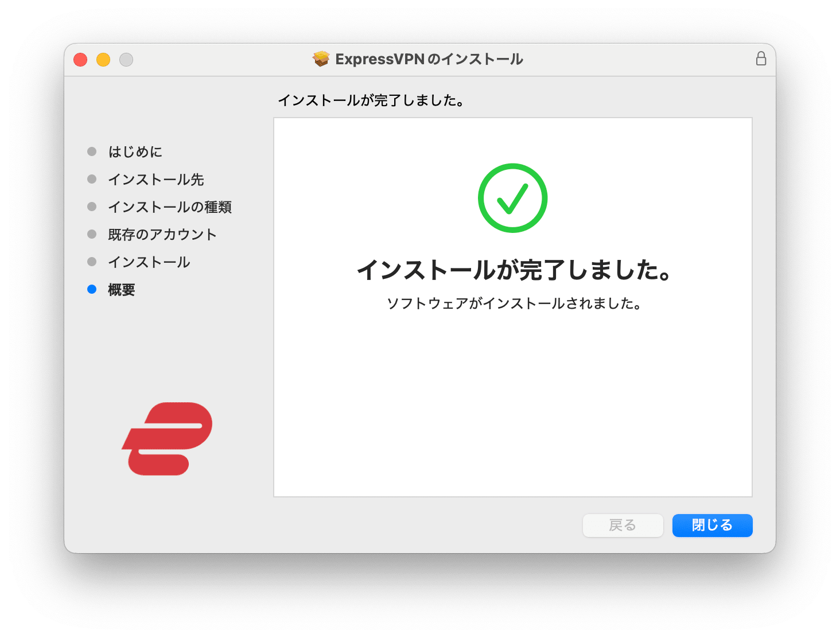Image resolution: width=840 pixels, height=638 pixels.
Task: Click the header text above content pane
Action: [x=371, y=100]
